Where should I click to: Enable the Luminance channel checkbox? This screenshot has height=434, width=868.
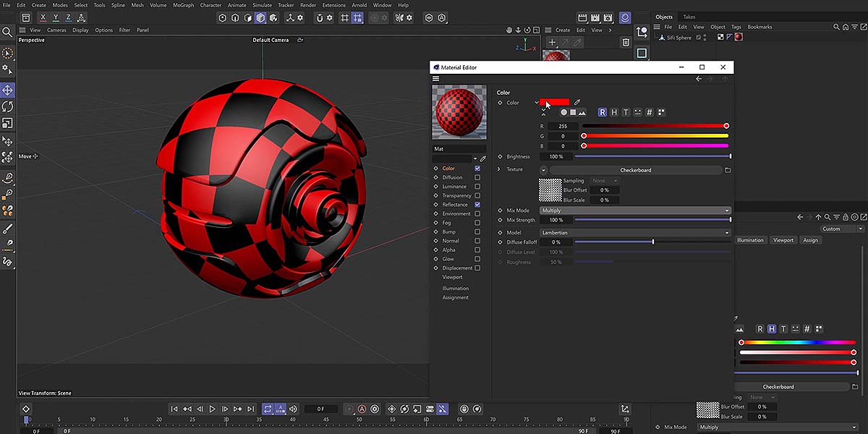click(477, 187)
